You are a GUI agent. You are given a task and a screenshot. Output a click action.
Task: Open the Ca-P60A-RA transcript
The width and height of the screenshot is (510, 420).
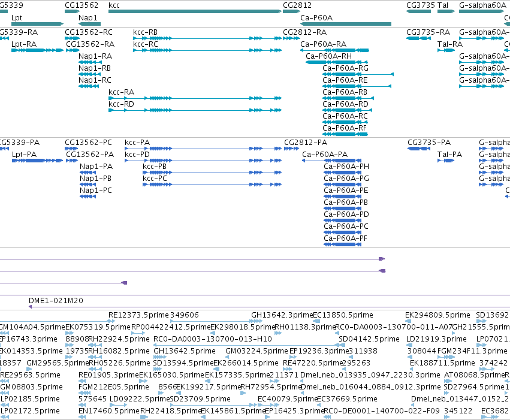click(334, 50)
